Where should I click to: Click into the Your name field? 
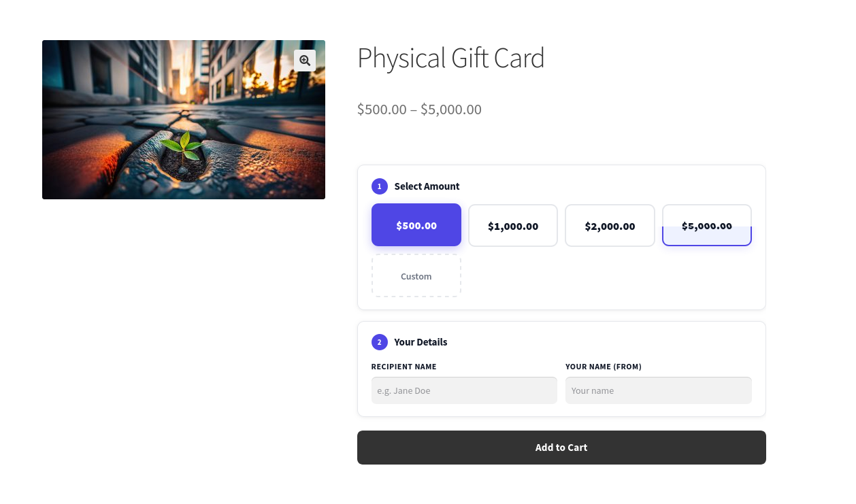[x=658, y=390]
